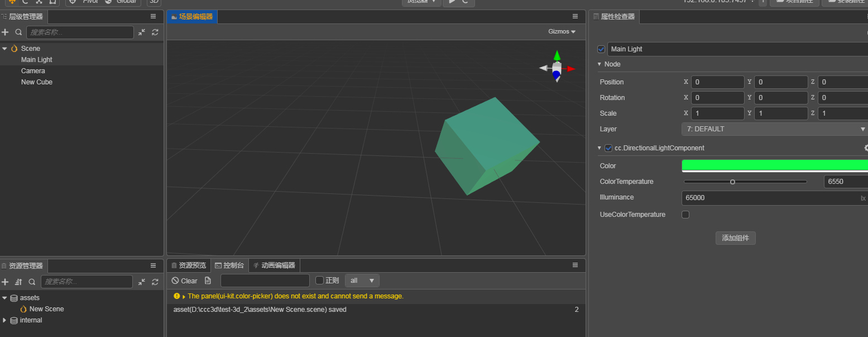Toggle the 正则 regex checkbox in console
The image size is (868, 337).
pyautogui.click(x=320, y=281)
